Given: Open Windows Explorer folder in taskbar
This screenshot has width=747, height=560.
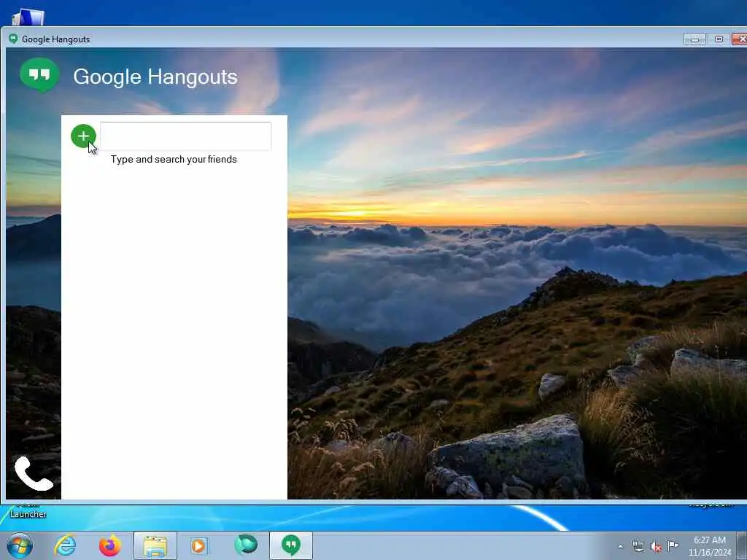Looking at the screenshot, I should point(155,545).
